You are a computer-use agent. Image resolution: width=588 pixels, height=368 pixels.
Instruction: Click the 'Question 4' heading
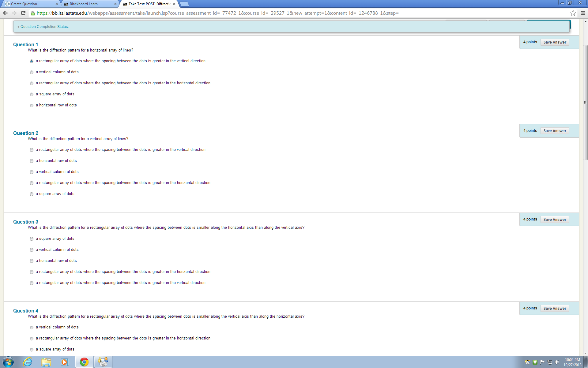26,311
